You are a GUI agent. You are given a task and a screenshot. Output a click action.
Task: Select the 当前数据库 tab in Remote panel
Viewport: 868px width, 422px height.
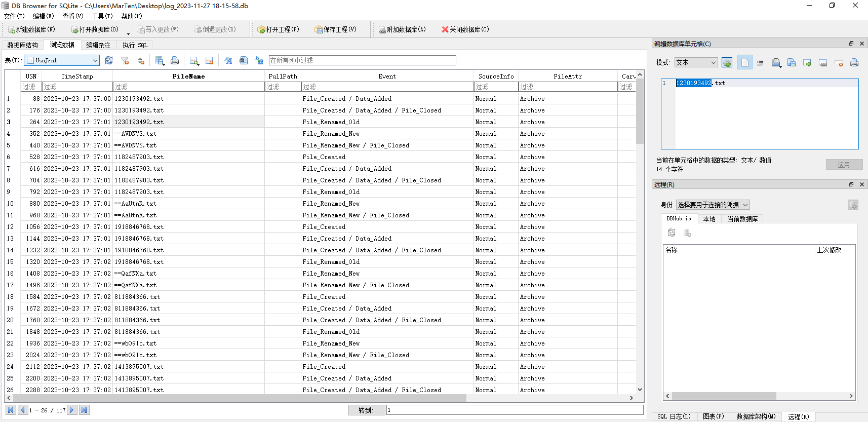[x=742, y=219]
